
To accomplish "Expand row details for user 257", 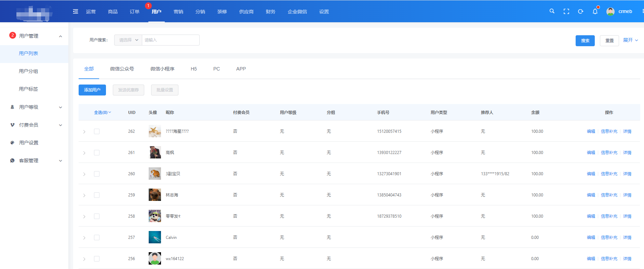I will click(x=84, y=238).
